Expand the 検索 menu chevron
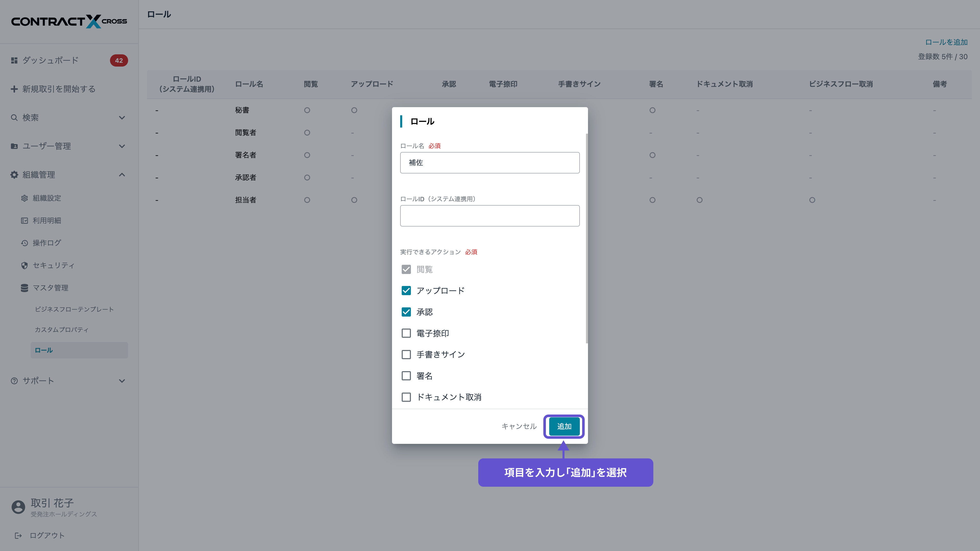The width and height of the screenshot is (980, 551). pyautogui.click(x=122, y=118)
